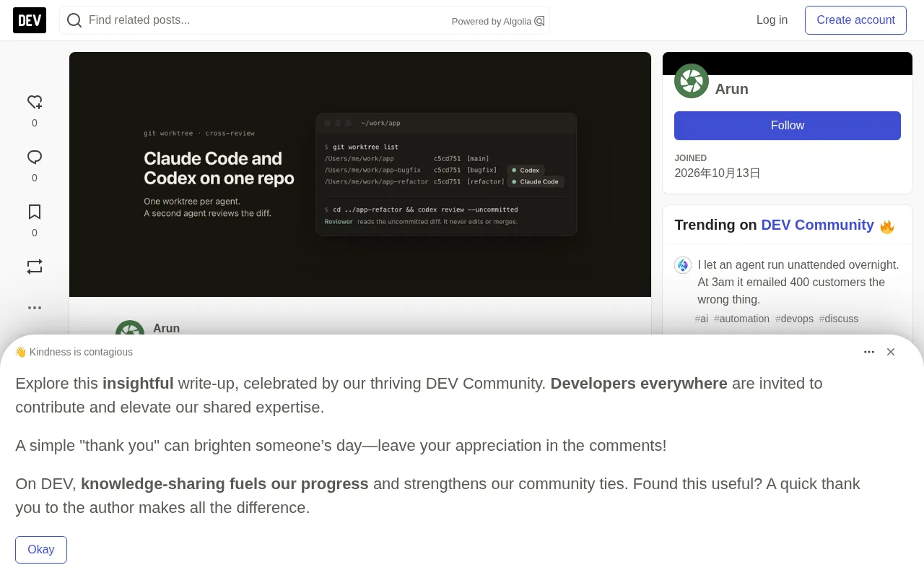Click the Okay button
Screen dimensions: 924x578
41,550
